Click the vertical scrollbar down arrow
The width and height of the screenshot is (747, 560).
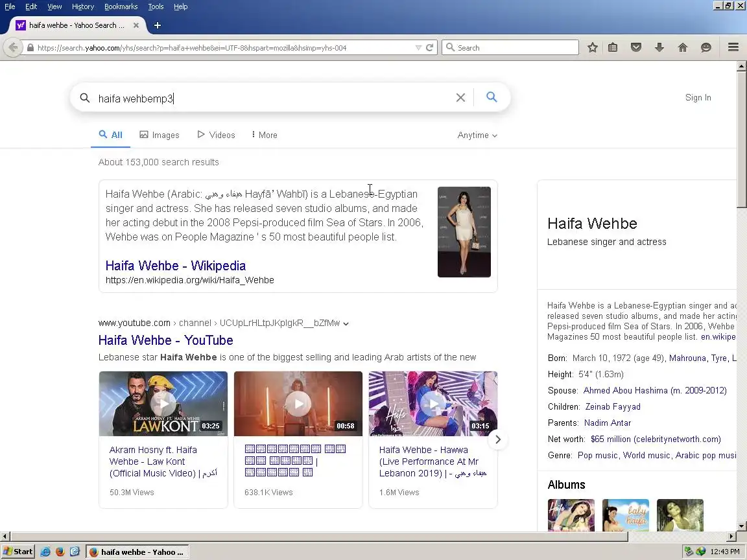tap(742, 526)
